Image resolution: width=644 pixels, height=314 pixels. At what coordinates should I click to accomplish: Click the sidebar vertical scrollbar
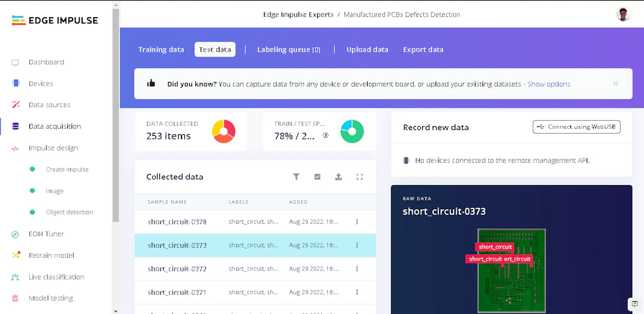pos(115,115)
